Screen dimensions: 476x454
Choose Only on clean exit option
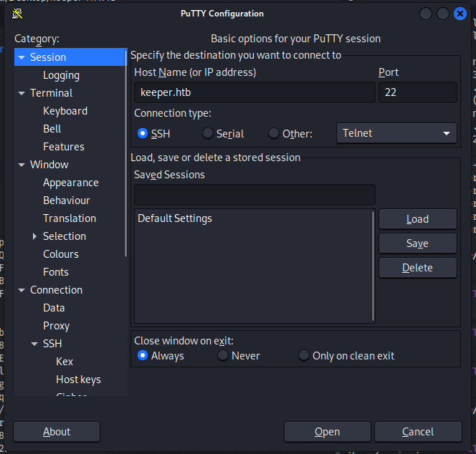pos(303,355)
